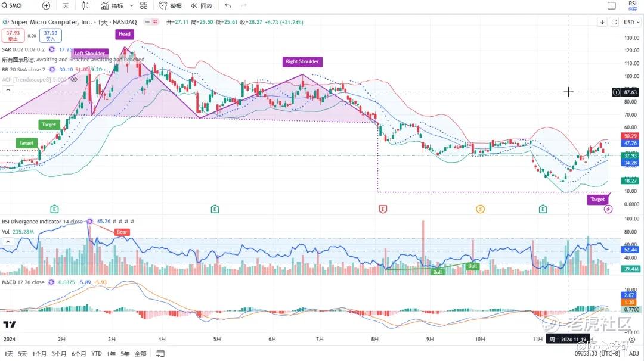Undo the last chart action
This screenshot has width=644, height=361.
[x=228, y=6]
